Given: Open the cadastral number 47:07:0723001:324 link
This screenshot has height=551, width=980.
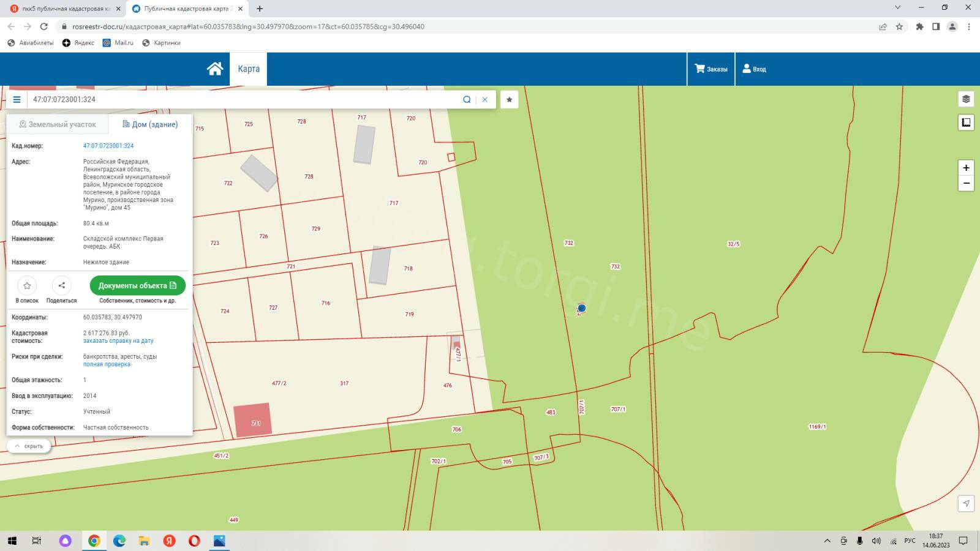Looking at the screenshot, I should pyautogui.click(x=108, y=146).
